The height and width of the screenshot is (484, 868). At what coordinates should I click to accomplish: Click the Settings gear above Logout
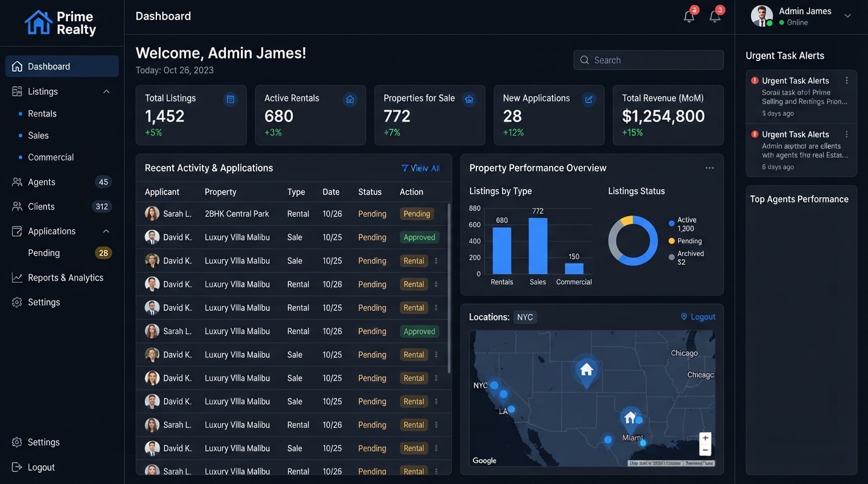17,442
